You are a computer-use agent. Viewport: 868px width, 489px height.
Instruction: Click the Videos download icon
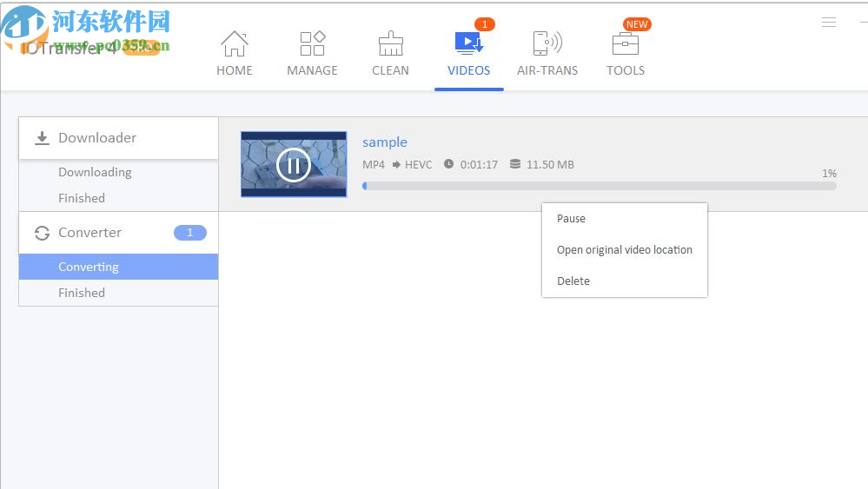tap(469, 43)
